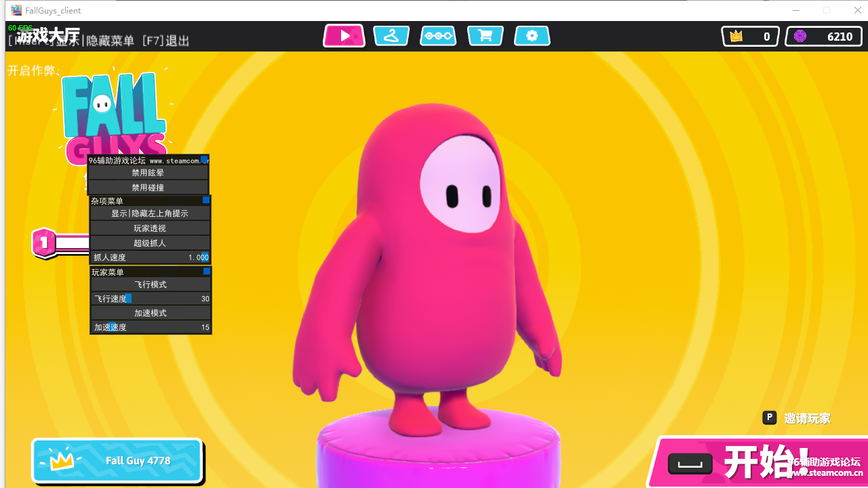Toggle 禁用眩晕 option
Screen dimensions: 868x488
pyautogui.click(x=148, y=173)
